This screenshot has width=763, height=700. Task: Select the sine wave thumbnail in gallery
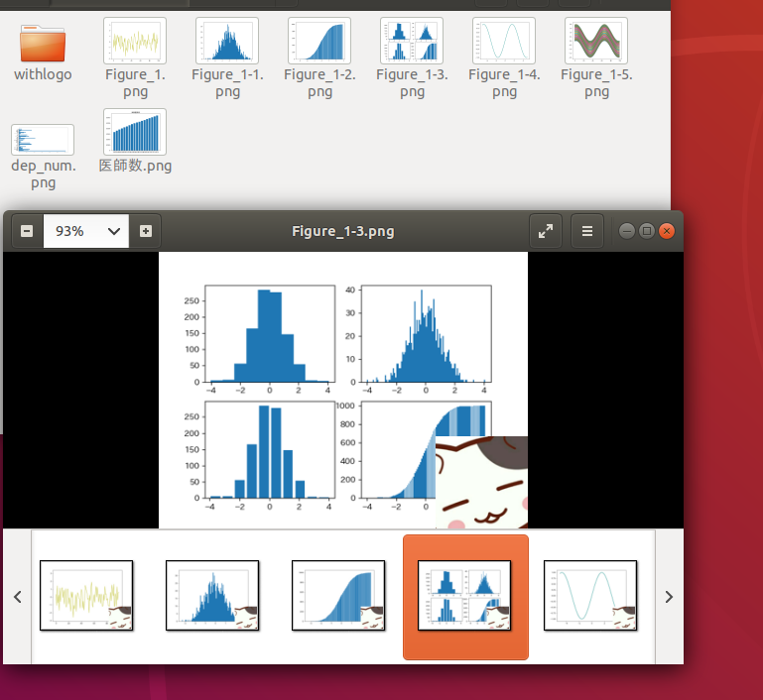pos(590,596)
